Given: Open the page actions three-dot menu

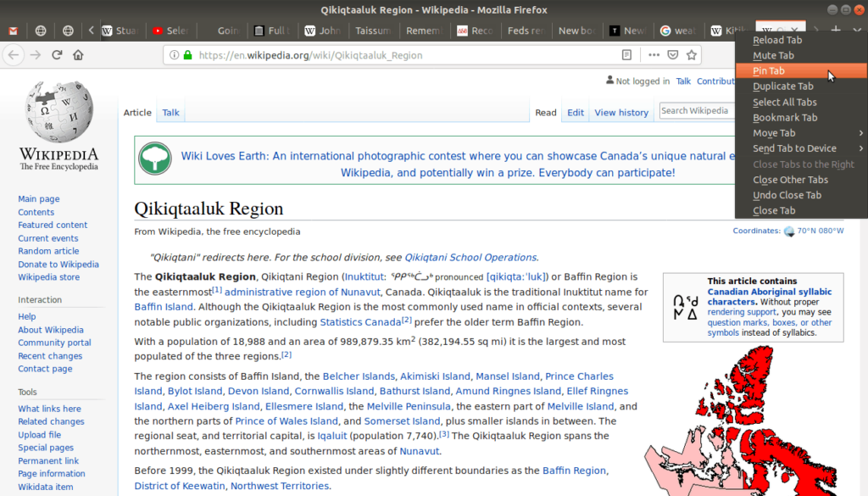Looking at the screenshot, I should click(654, 55).
